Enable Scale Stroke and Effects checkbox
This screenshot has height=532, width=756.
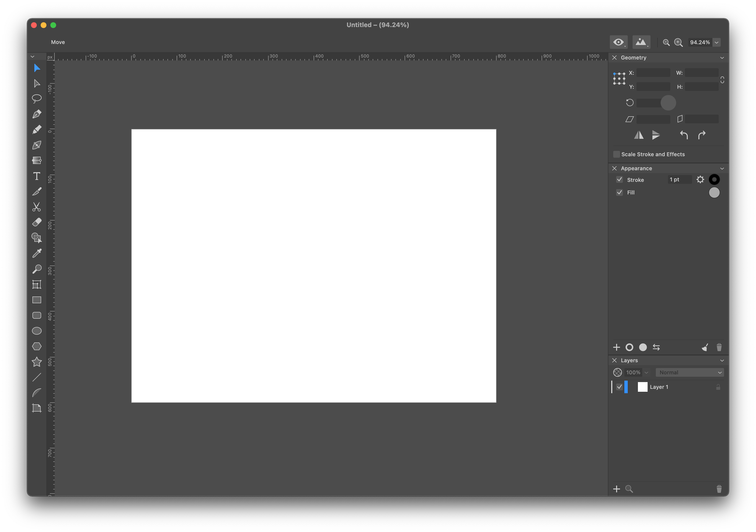coord(616,154)
